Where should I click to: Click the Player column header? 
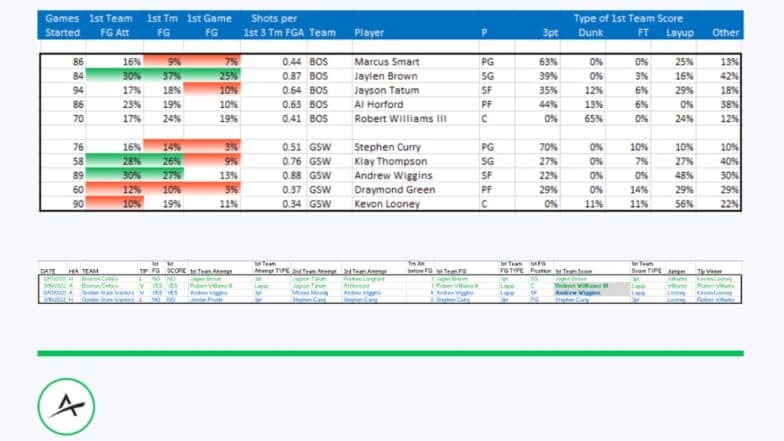[369, 32]
